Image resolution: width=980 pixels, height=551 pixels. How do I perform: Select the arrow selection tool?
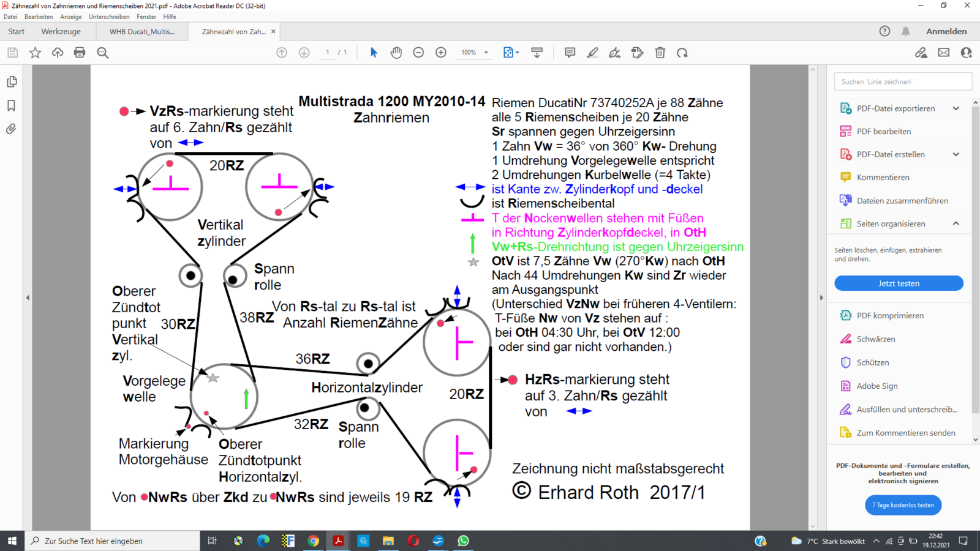[374, 53]
